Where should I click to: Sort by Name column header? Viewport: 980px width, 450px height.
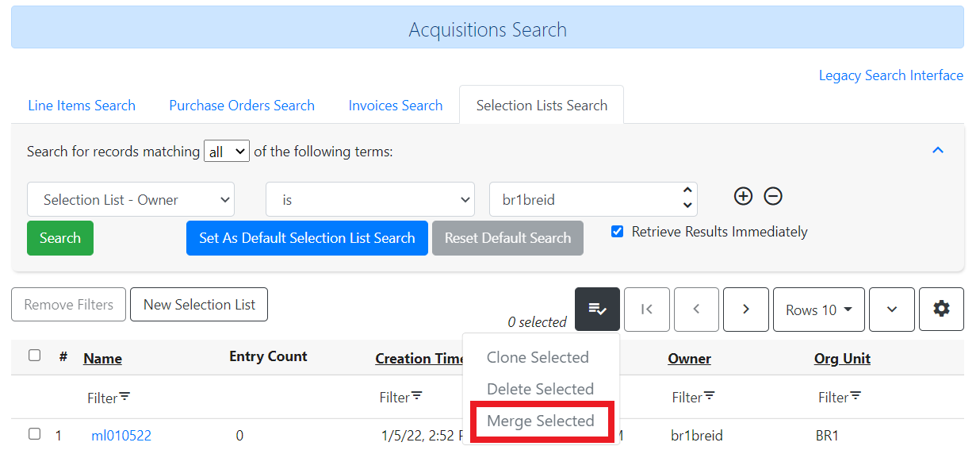pyautogui.click(x=102, y=358)
